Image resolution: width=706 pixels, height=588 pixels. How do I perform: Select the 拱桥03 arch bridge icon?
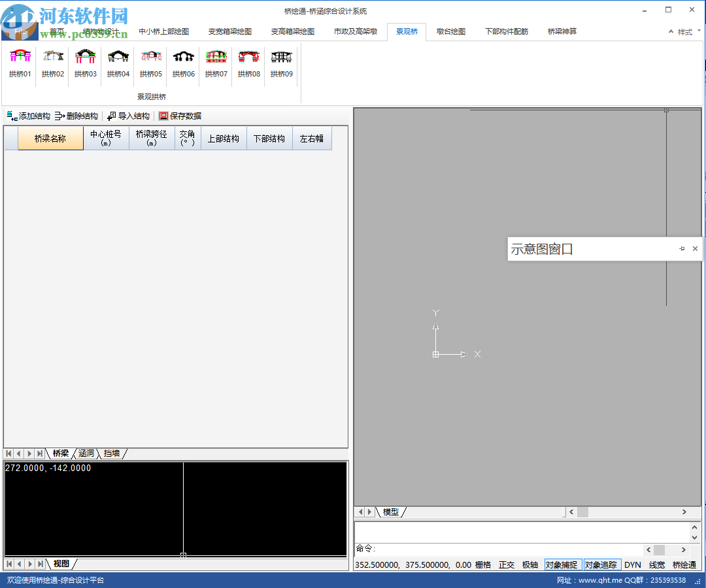point(86,63)
